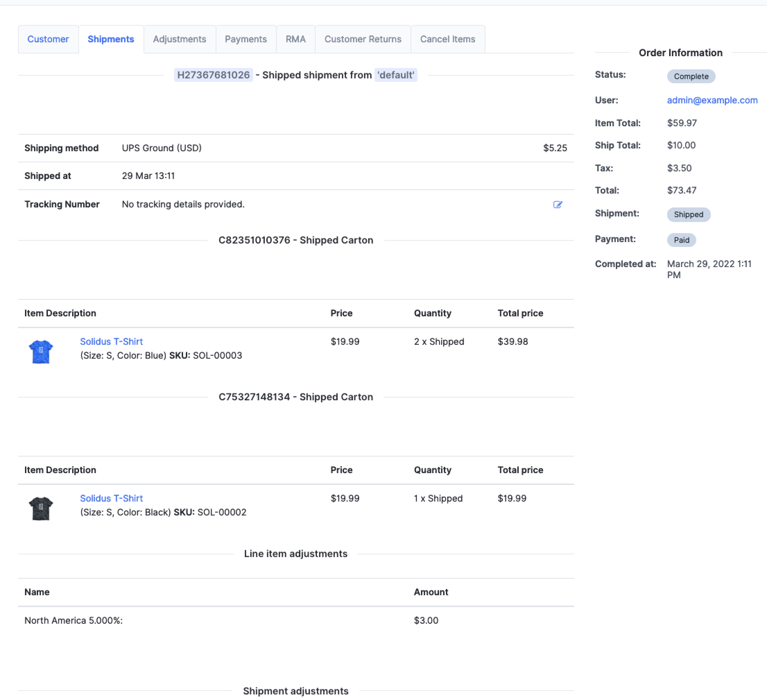Switch to Cancel Items tab
The image size is (767, 700).
(x=447, y=39)
